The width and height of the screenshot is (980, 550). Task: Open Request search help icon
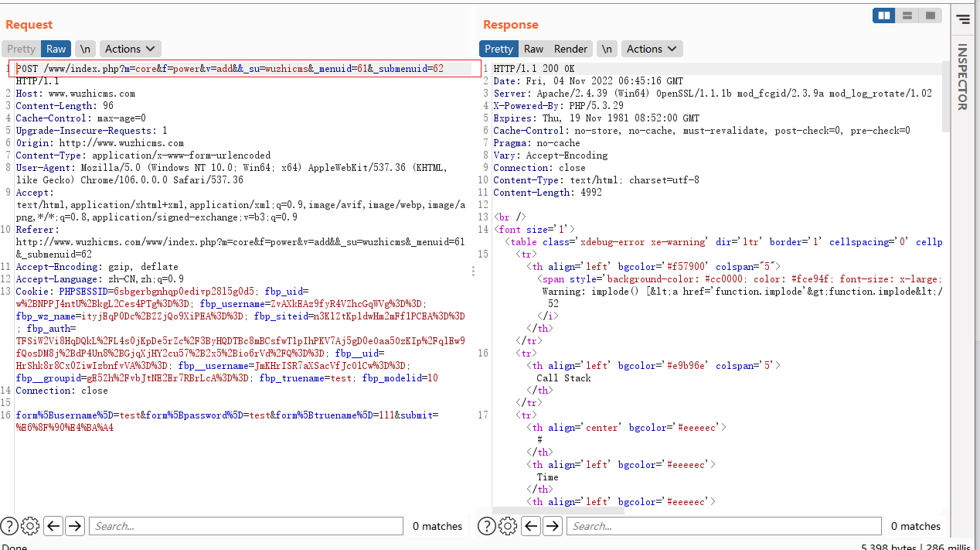click(9, 526)
